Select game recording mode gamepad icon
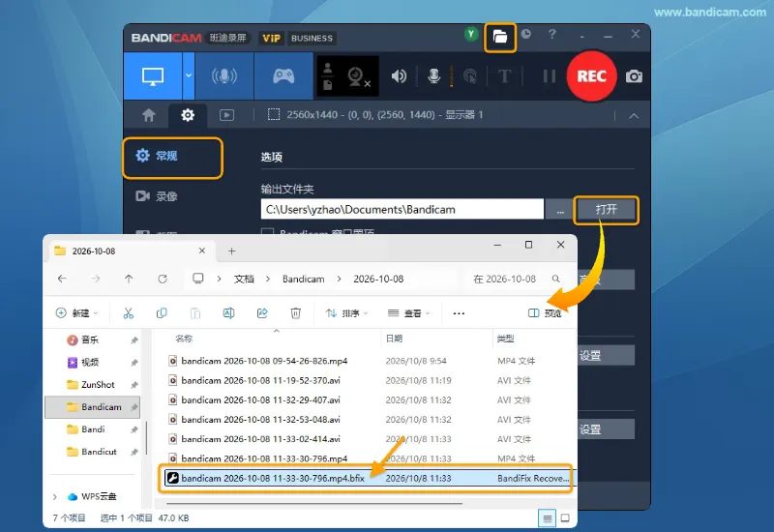Image resolution: width=774 pixels, height=532 pixels. click(283, 76)
